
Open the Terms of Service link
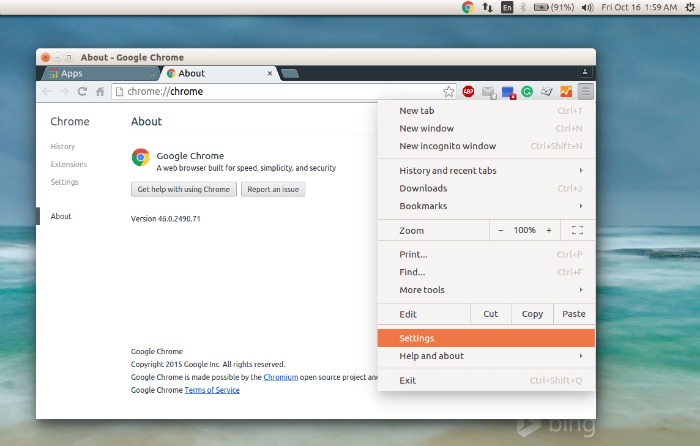(212, 390)
